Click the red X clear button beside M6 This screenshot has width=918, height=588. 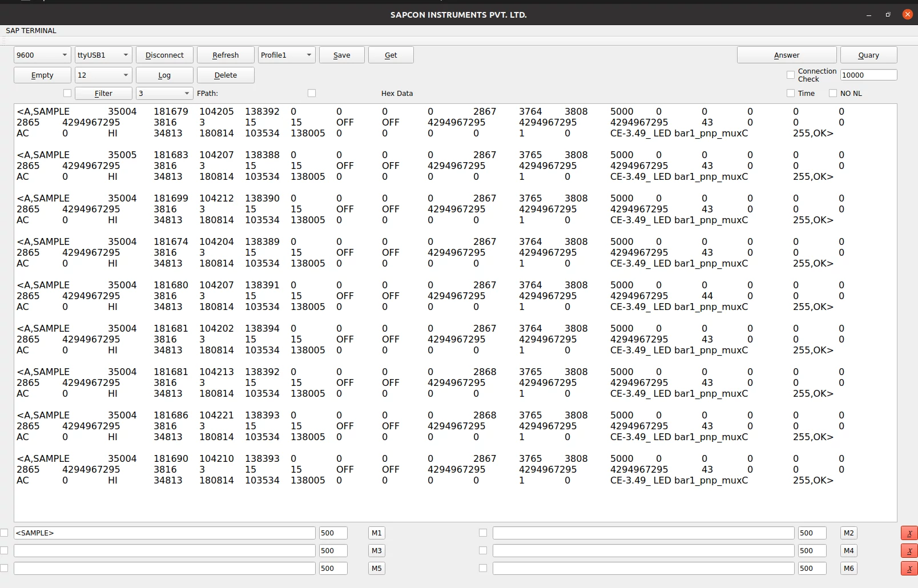pyautogui.click(x=909, y=569)
